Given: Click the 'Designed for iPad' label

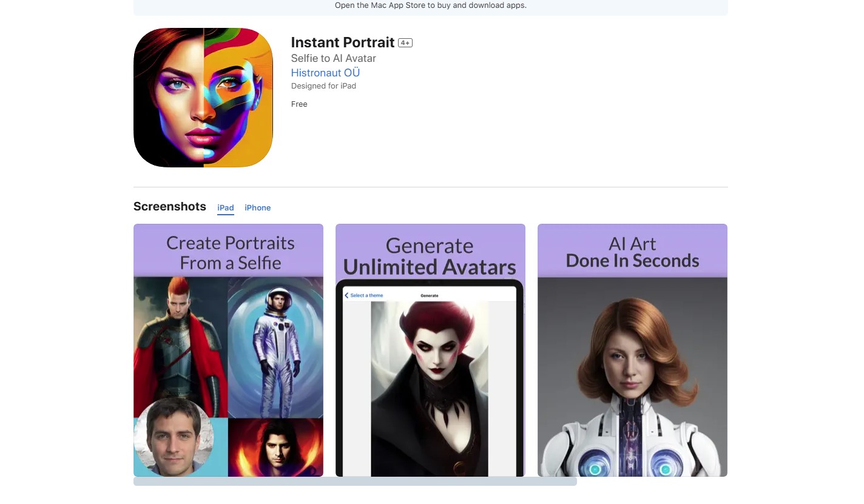Looking at the screenshot, I should pyautogui.click(x=323, y=86).
